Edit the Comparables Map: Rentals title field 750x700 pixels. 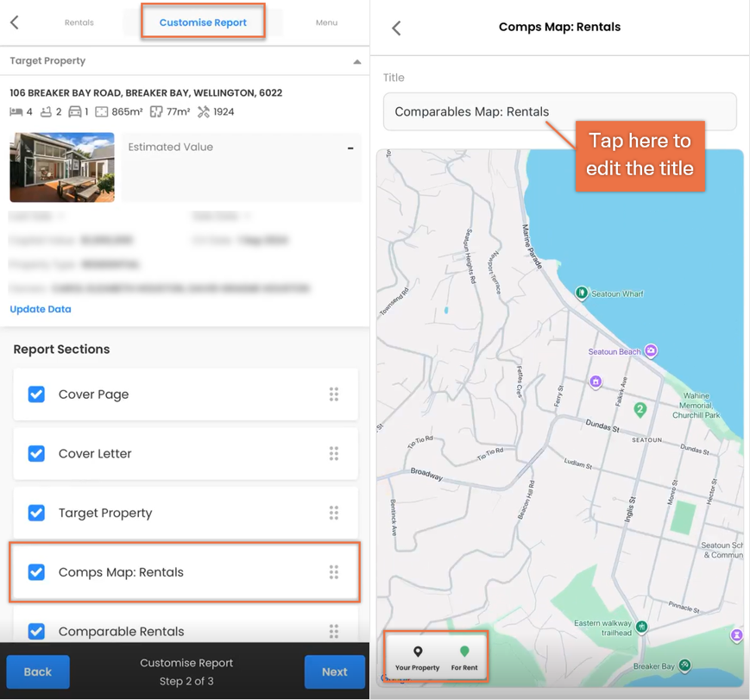[x=559, y=111]
